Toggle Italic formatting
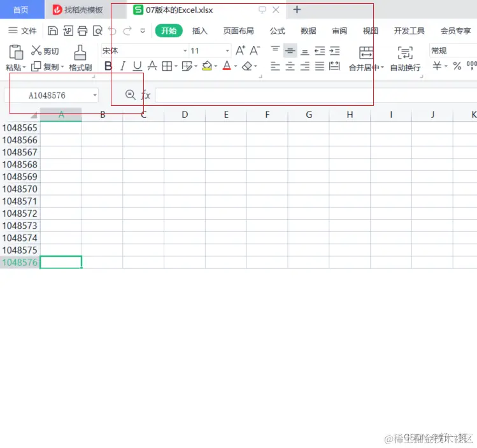Image resolution: width=477 pixels, height=448 pixels. [x=123, y=66]
